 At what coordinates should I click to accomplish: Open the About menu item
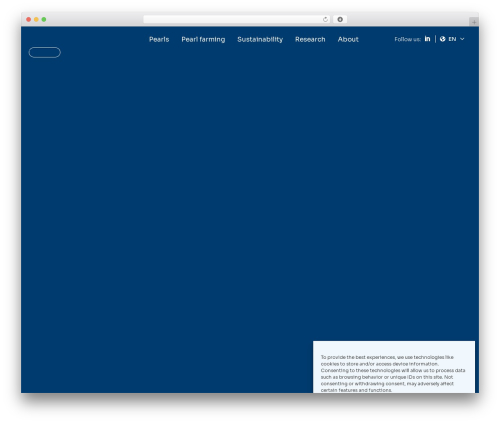(348, 39)
